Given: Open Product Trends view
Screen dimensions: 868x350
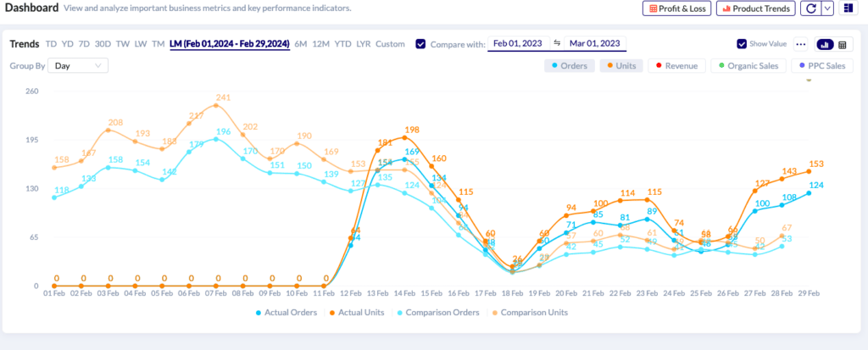Looking at the screenshot, I should tap(755, 8).
